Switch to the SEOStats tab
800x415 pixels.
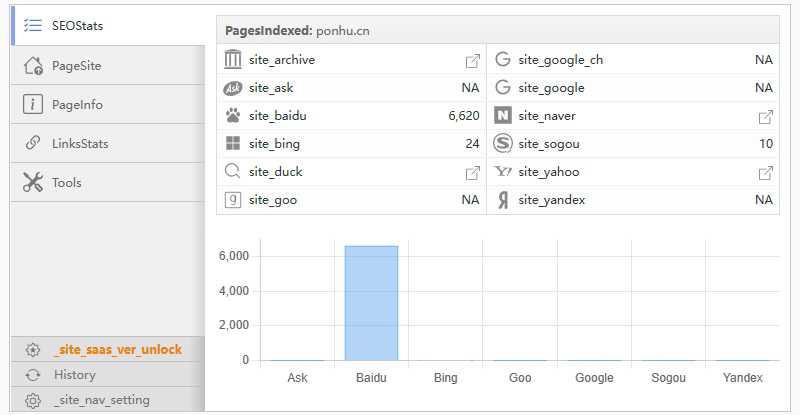tap(78, 26)
